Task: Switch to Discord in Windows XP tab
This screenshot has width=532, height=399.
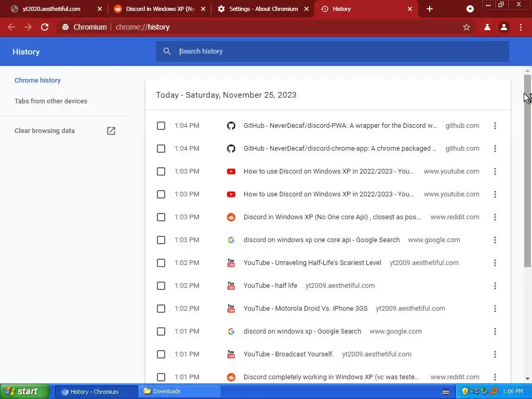Action: (159, 9)
